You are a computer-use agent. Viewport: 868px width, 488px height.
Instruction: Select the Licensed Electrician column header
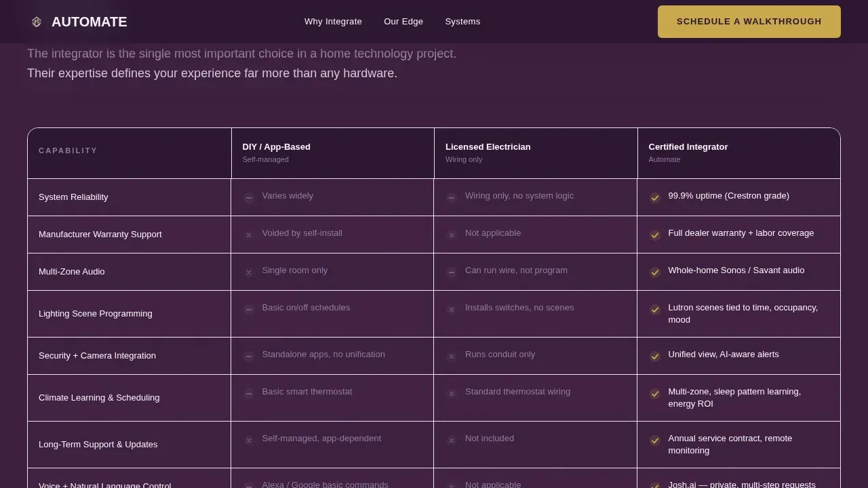click(536, 153)
